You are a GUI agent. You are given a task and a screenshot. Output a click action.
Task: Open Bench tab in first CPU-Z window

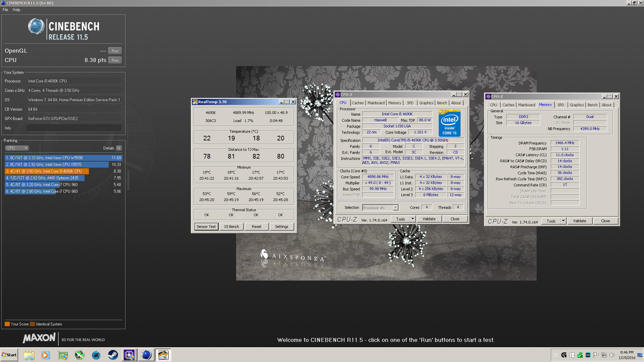tap(442, 103)
